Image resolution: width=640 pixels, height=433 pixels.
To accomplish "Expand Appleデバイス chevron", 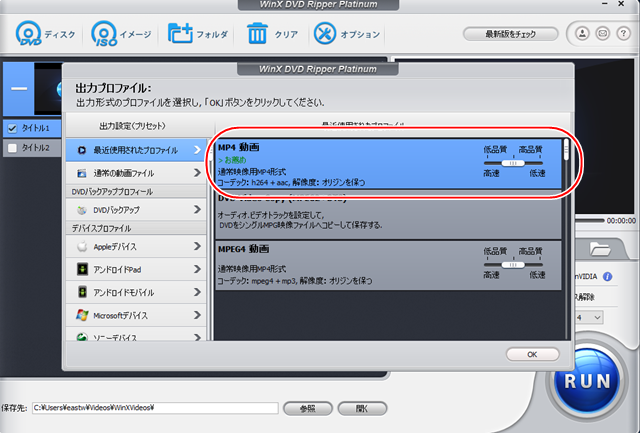I will [x=197, y=246].
